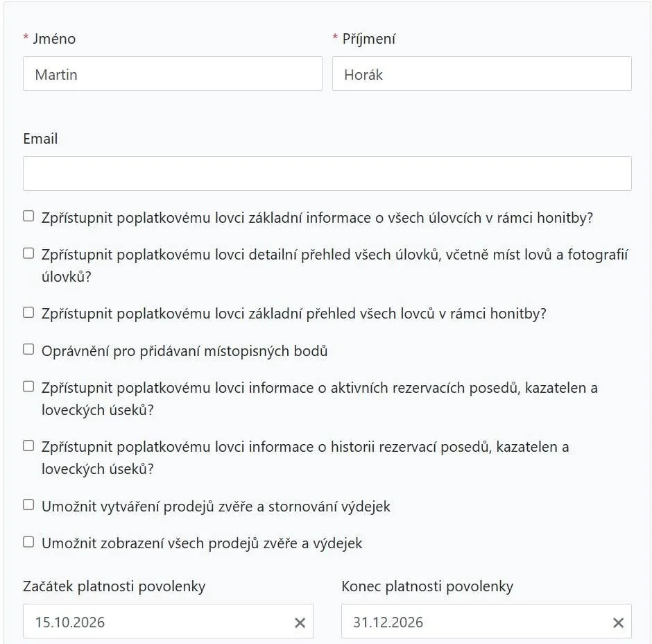652x644 pixels.
Task: Click the Jméno label text
Action: [x=54, y=39]
